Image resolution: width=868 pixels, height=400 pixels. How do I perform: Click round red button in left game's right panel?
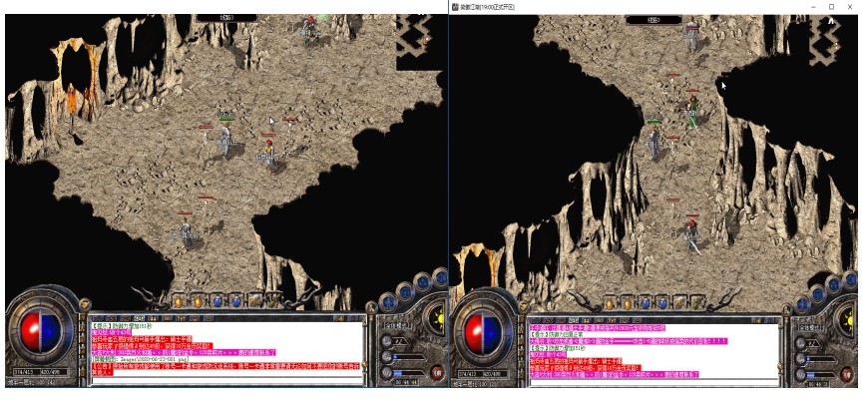point(437,372)
